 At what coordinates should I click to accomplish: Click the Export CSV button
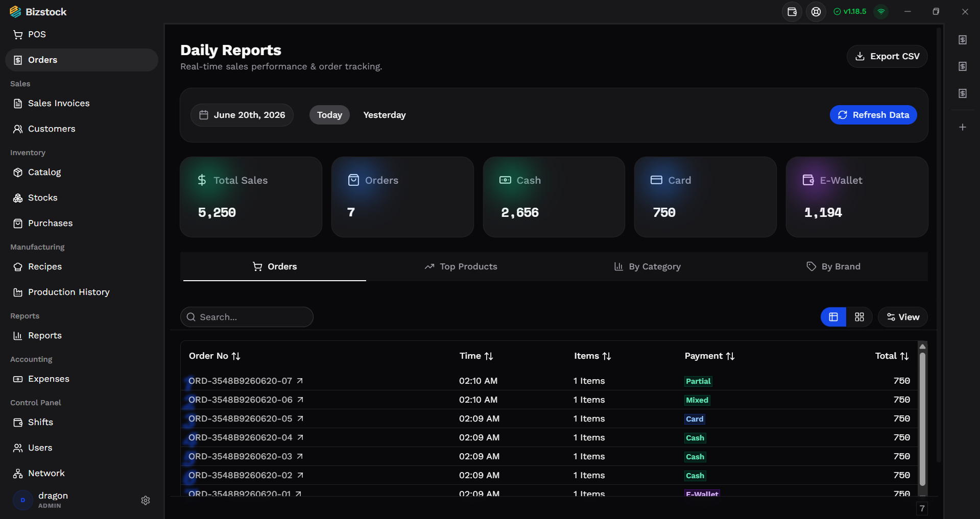887,56
